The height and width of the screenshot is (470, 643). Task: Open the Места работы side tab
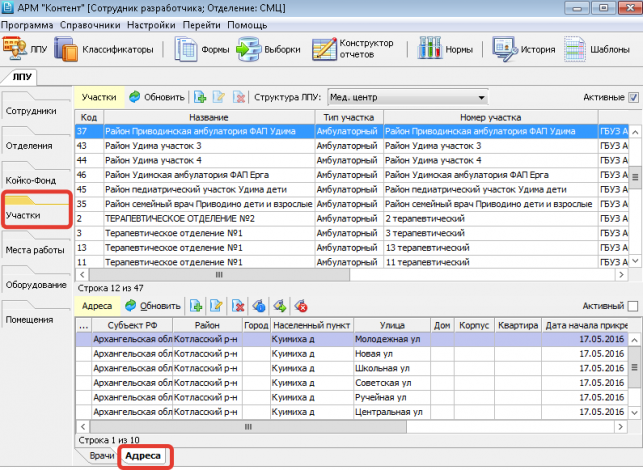point(35,245)
